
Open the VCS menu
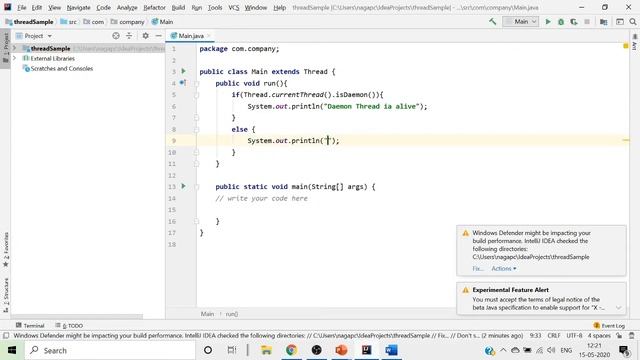point(233,7)
